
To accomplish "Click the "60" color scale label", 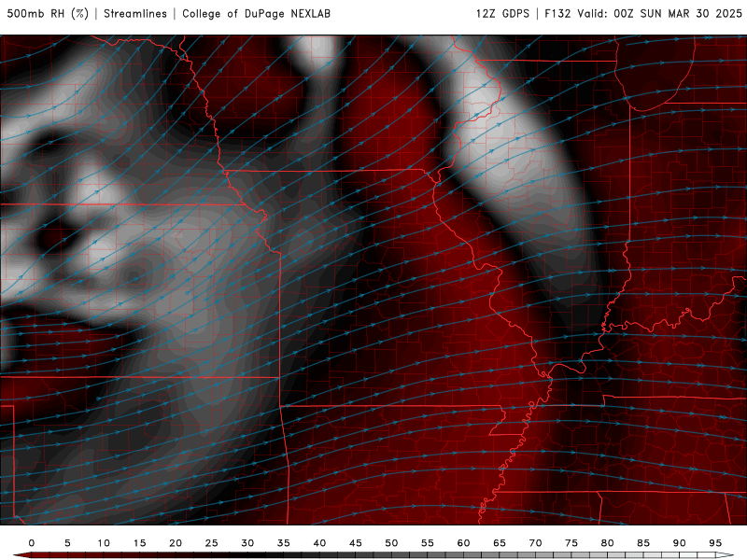I will click(463, 543).
